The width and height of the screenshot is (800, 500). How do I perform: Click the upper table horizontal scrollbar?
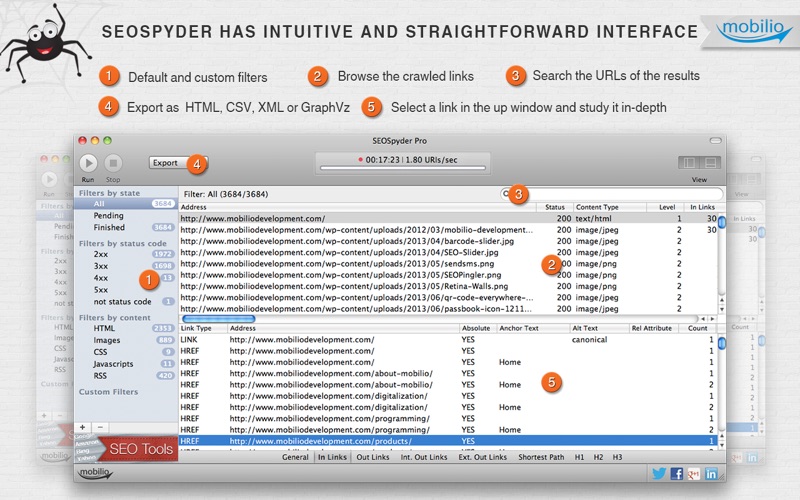218,319
